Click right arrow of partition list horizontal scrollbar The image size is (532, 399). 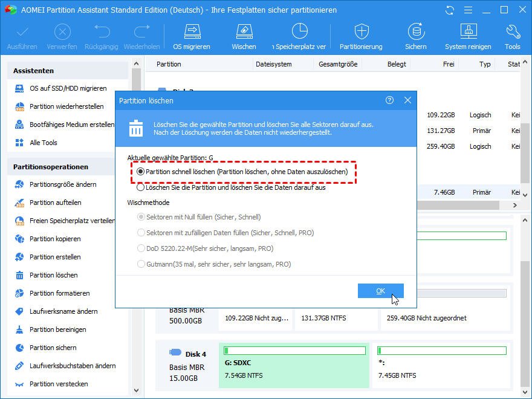(x=515, y=206)
